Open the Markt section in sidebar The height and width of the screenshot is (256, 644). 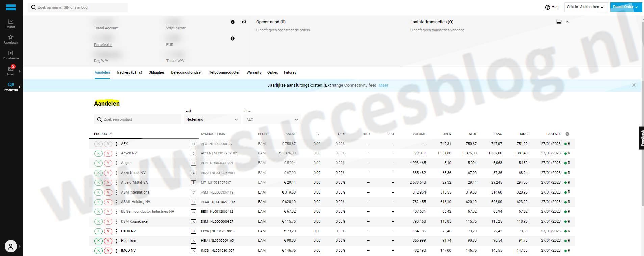click(11, 24)
